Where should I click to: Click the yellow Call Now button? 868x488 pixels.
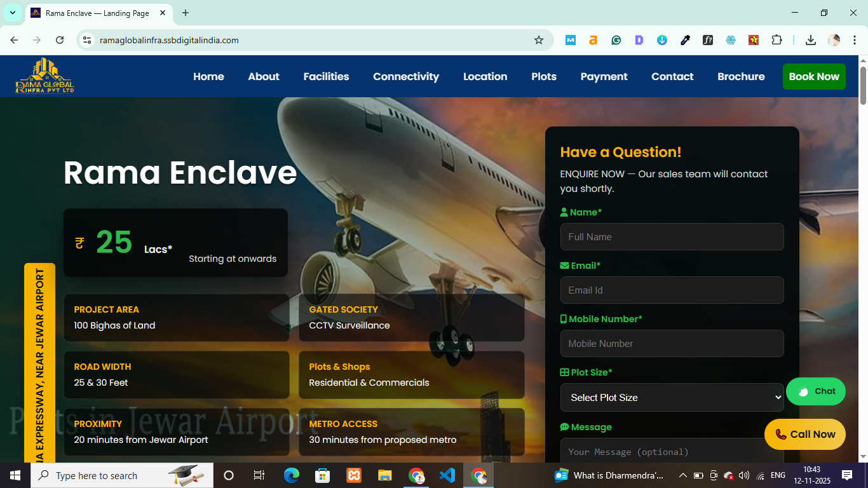804,434
